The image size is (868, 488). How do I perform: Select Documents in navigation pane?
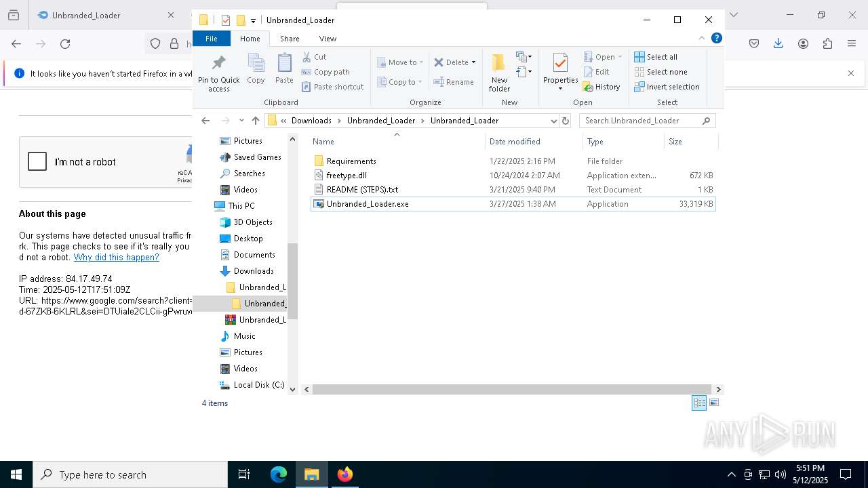coord(248,255)
